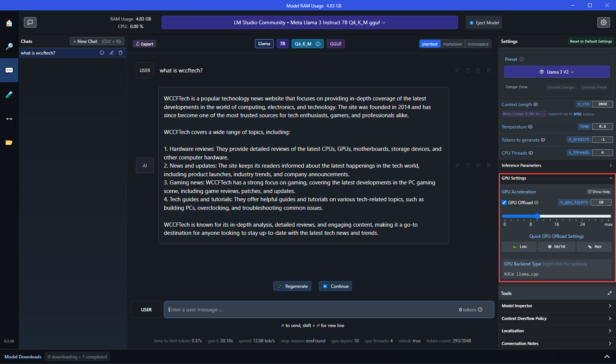
Task: Show info for Context Length
Action: point(536,105)
